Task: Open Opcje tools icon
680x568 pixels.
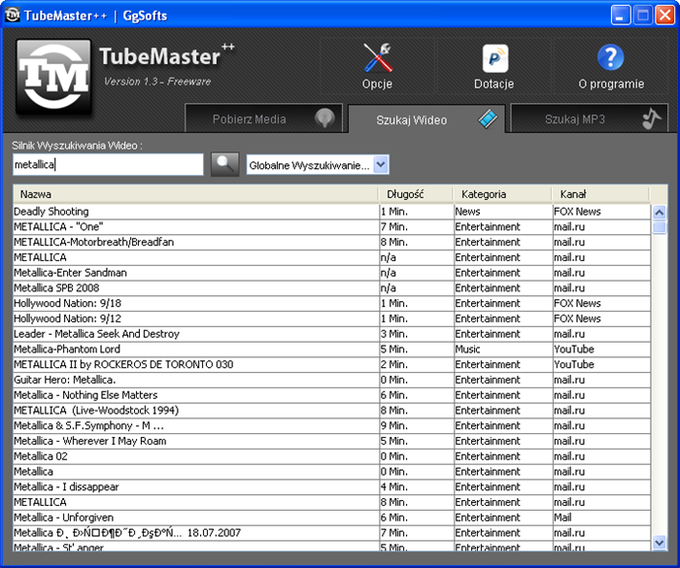Action: click(x=377, y=58)
